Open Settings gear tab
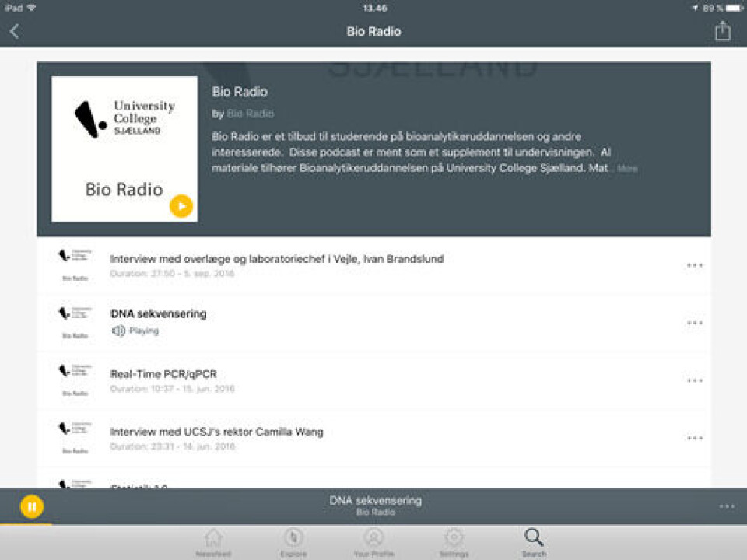Screen dimensions: 747x560 (x=454, y=542)
